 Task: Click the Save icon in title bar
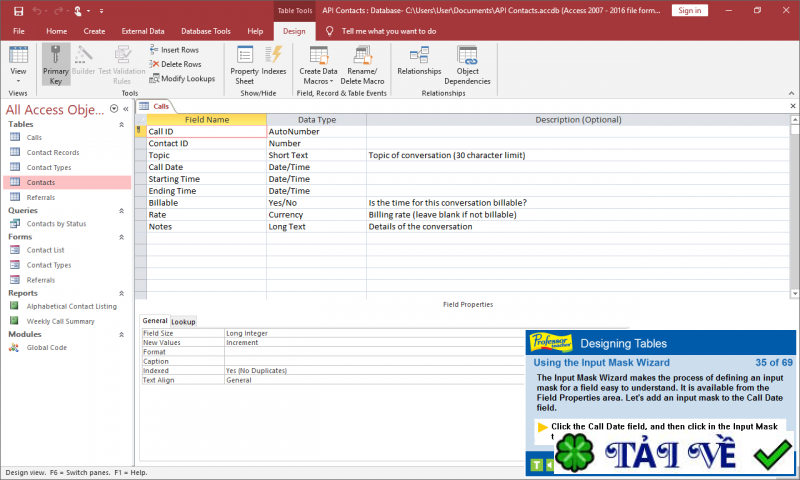[18, 10]
